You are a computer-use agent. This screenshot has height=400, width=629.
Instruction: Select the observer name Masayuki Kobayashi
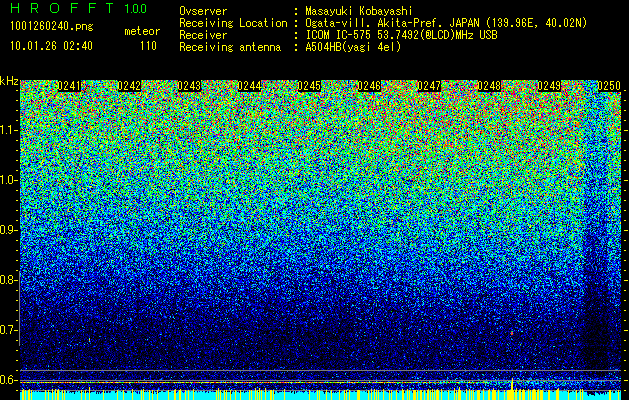(x=359, y=11)
